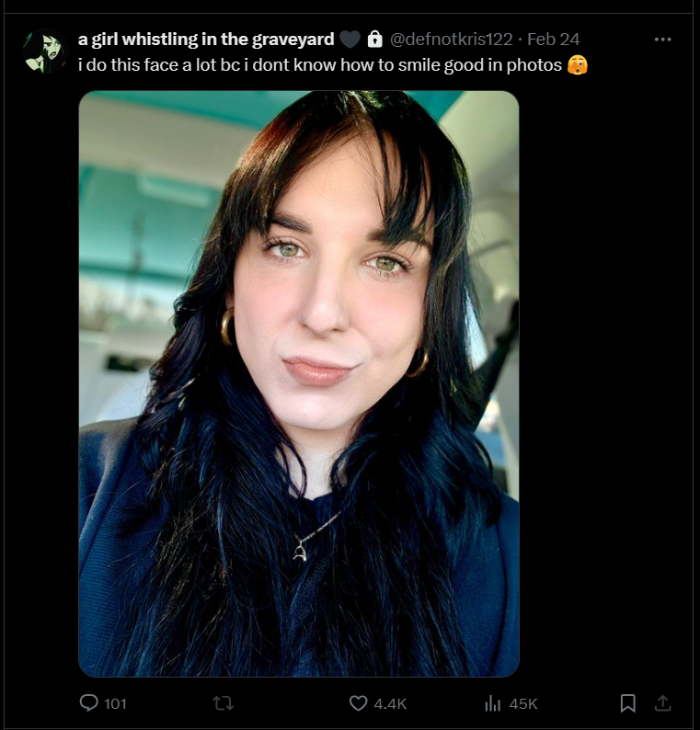
Task: Click the @defnotkris122 handle
Action: 451,40
